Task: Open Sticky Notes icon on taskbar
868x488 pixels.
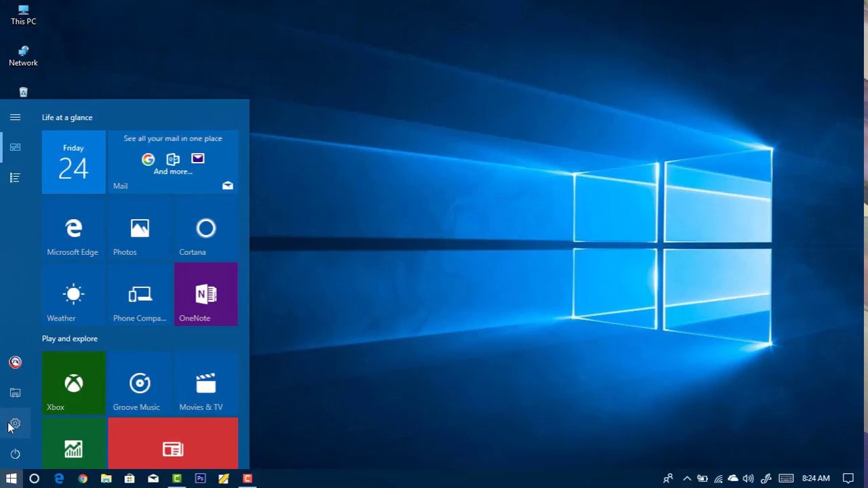Action: [x=224, y=479]
